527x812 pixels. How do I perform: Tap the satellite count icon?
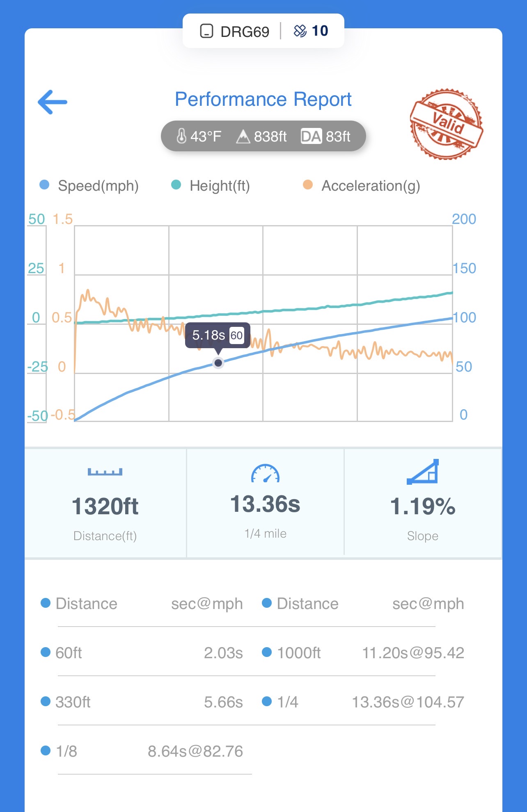tap(300, 31)
